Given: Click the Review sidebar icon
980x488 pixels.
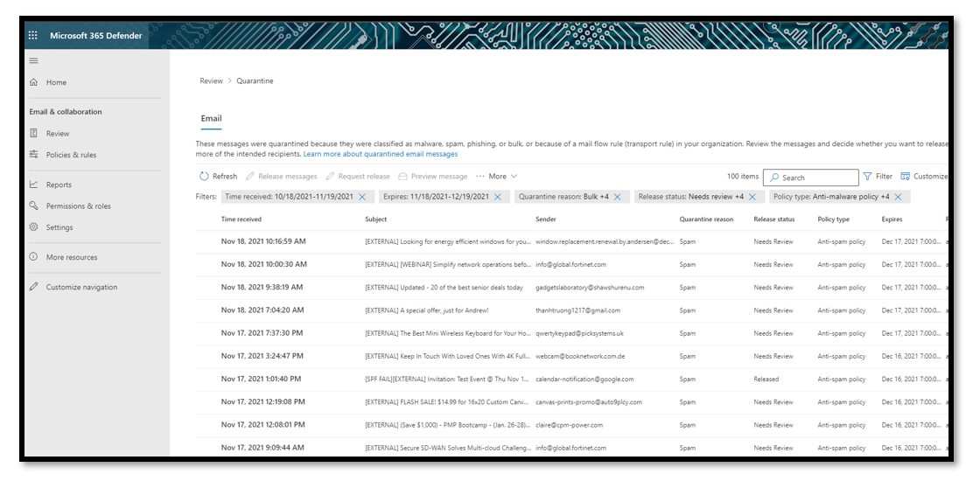Looking at the screenshot, I should pyautogui.click(x=34, y=133).
